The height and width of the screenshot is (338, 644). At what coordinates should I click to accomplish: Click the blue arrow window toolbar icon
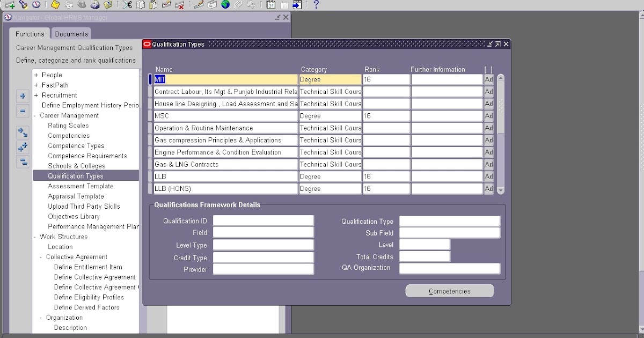pyautogui.click(x=297, y=4)
